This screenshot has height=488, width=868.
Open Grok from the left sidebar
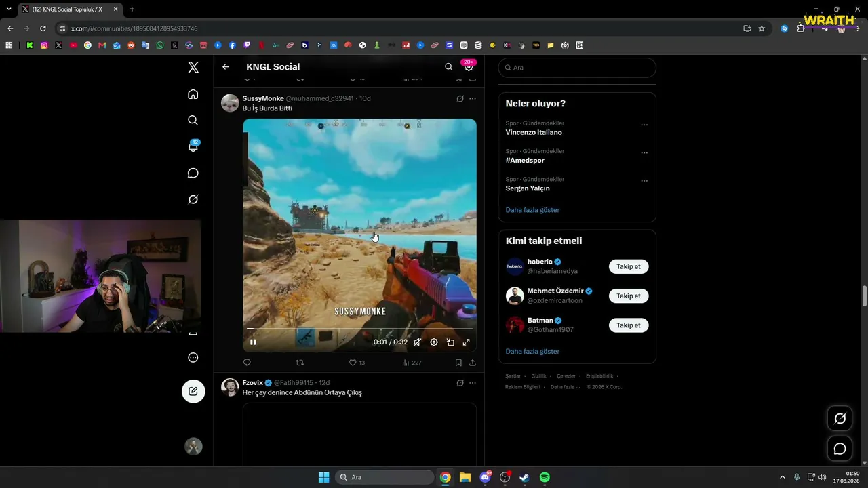click(x=193, y=199)
